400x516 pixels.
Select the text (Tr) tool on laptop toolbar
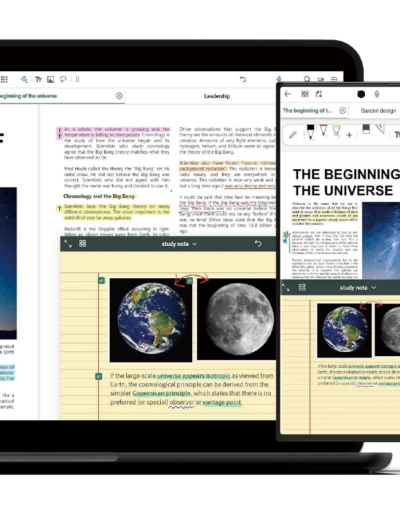[38, 79]
